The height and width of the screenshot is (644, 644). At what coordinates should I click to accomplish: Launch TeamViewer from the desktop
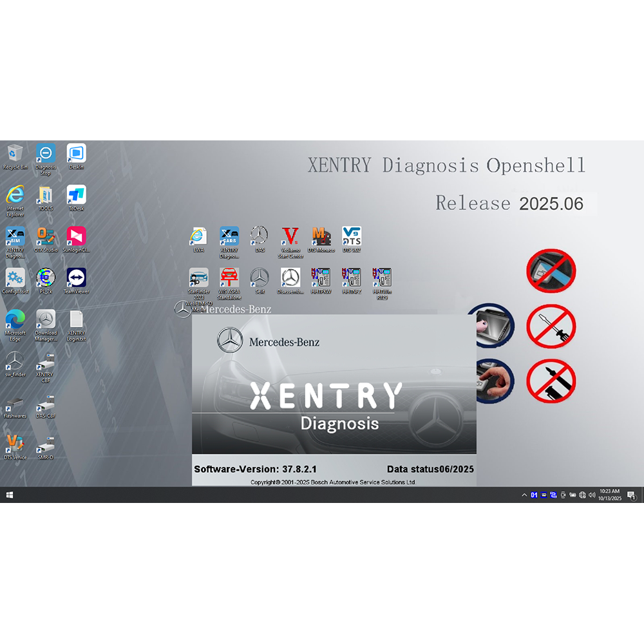click(76, 278)
